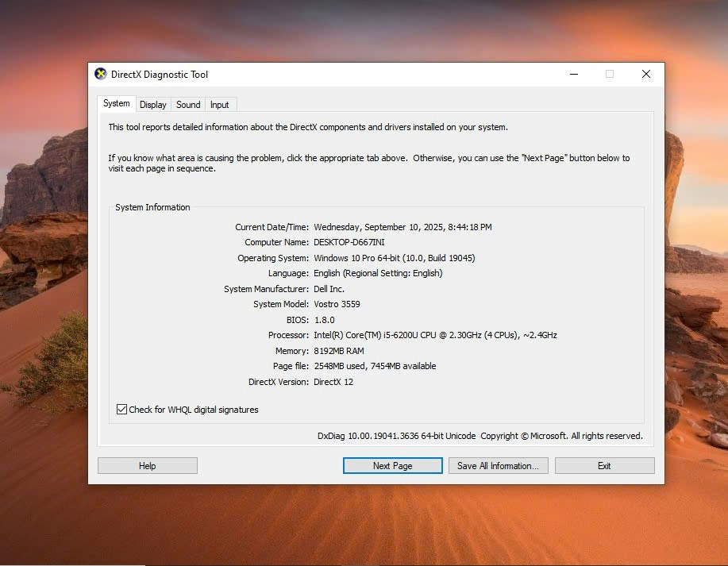Switch to the Display tab

coord(153,105)
